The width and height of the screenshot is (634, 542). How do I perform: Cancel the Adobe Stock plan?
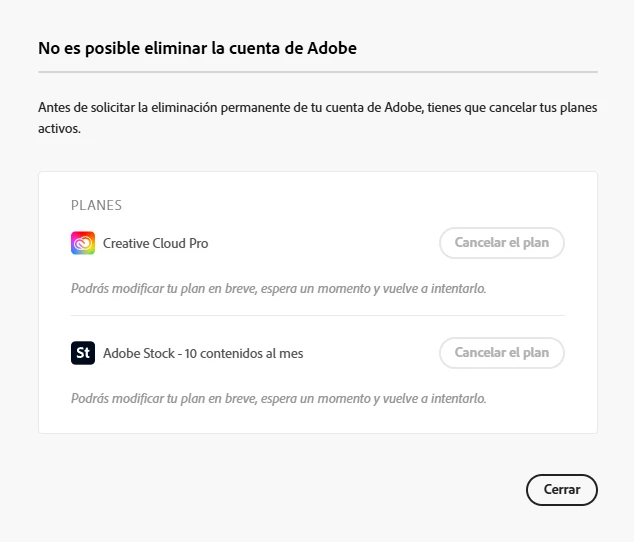click(502, 353)
